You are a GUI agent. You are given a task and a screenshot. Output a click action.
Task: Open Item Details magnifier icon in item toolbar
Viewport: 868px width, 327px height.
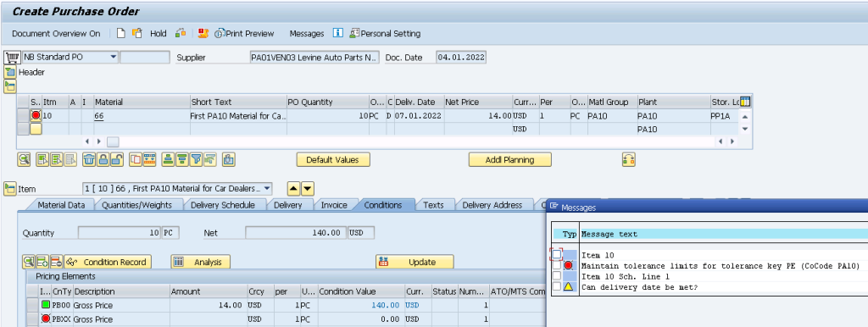point(24,160)
